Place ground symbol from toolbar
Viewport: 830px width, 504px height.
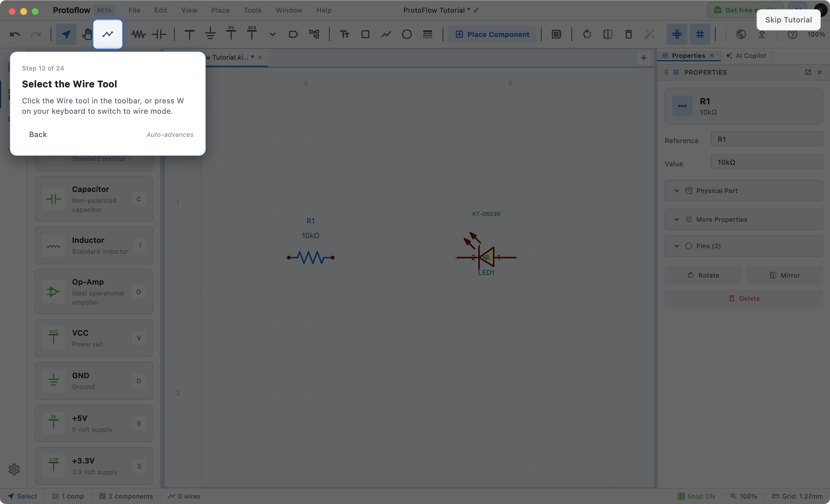coord(210,34)
